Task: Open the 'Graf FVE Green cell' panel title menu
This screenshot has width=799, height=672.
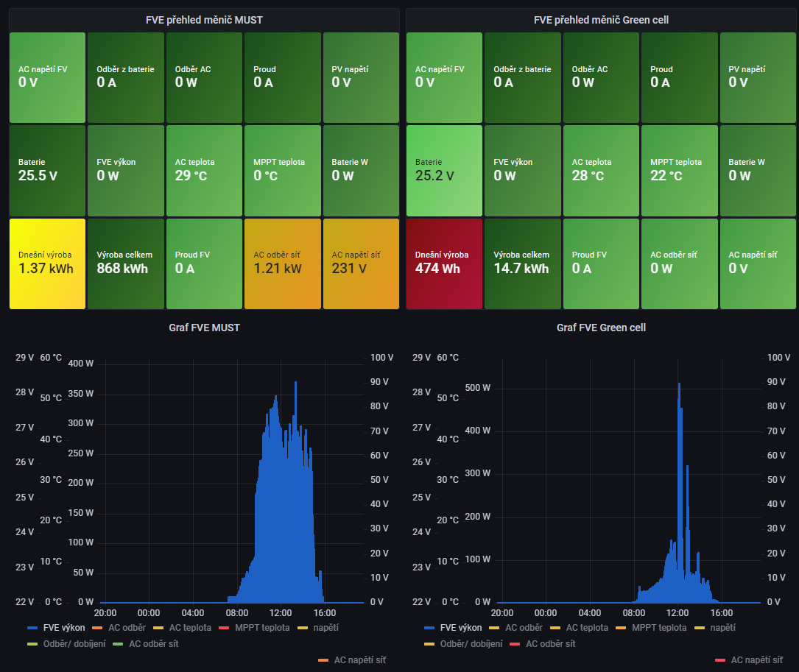Action: [601, 328]
